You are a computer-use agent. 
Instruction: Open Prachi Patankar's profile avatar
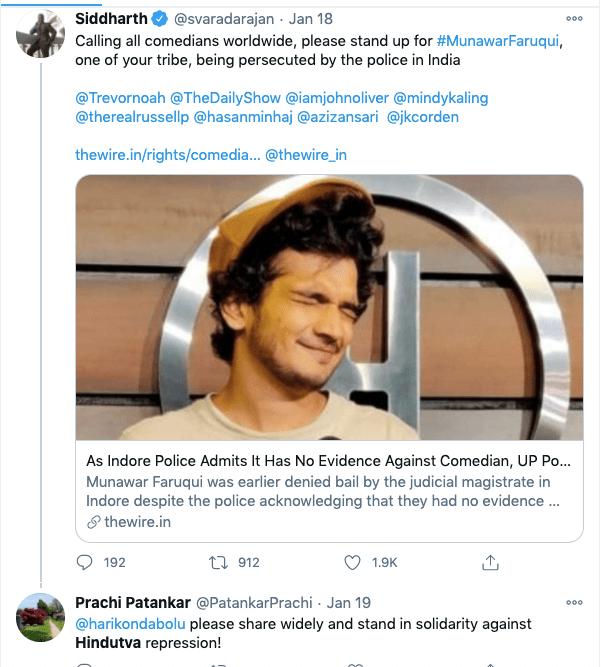[40, 622]
